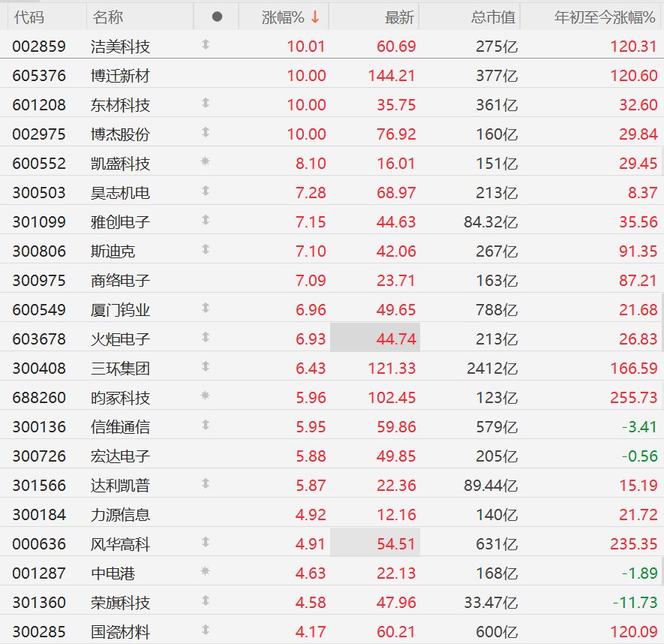The image size is (664, 644).
Task: Click the up-down arrow icon for 三环集团
Action: (206, 366)
